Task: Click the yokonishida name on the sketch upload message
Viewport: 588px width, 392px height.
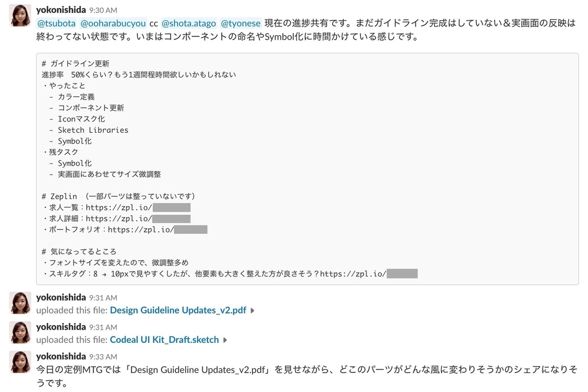Action: (61, 327)
